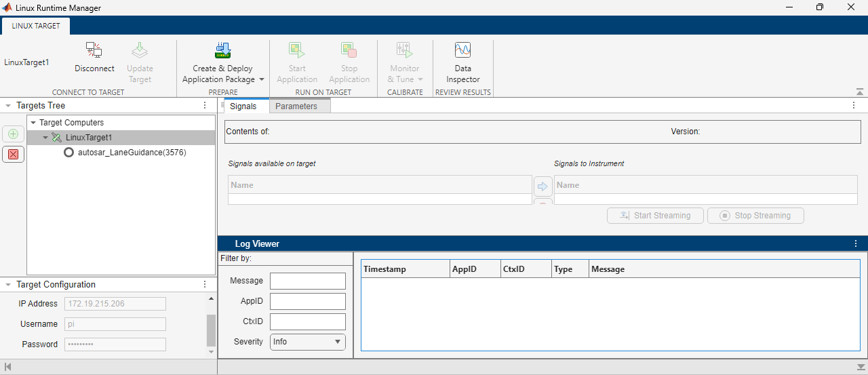The width and height of the screenshot is (868, 375).
Task: Switch to the Parameters tab
Action: tap(296, 106)
